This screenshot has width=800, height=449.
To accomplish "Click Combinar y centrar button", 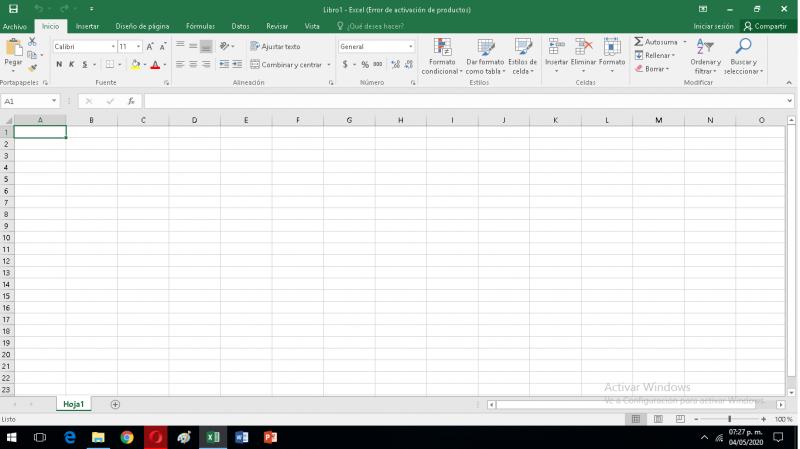I will 286,65.
